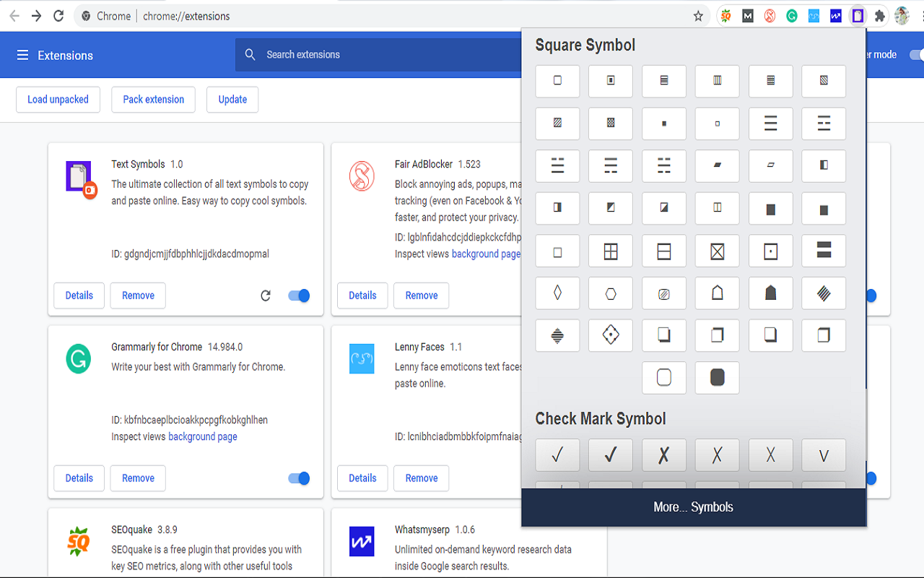Copy the crosshatch grid-filled square symbol
This screenshot has height=578, width=924.
[x=771, y=81]
